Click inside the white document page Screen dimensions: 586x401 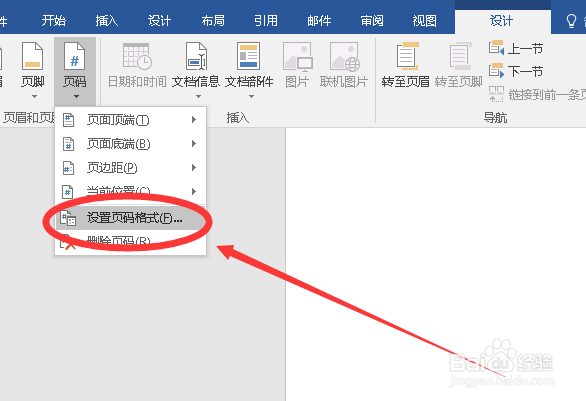[x=436, y=264]
